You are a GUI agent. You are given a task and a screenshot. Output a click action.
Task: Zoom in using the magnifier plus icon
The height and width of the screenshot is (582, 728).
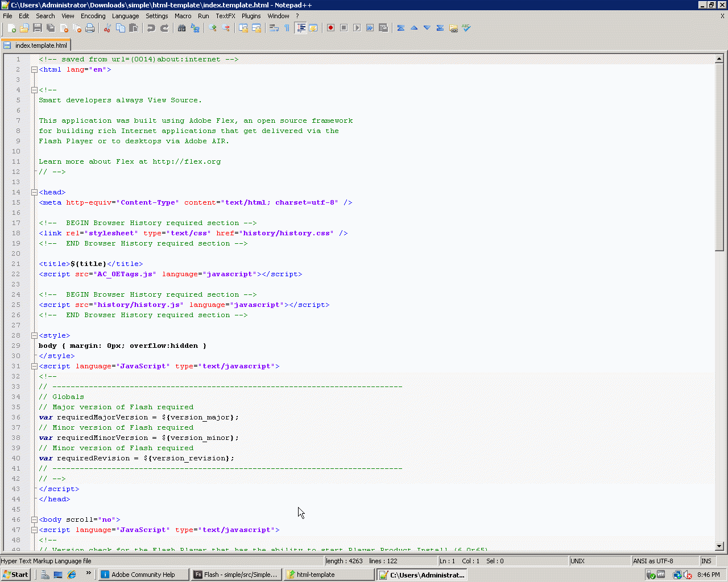coord(213,28)
